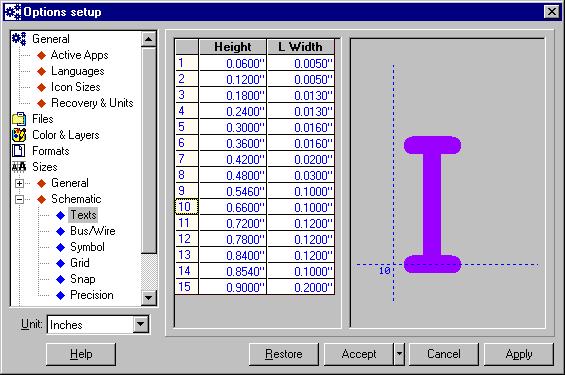The width and height of the screenshot is (565, 375).
Task: Click the Color & Layers palette icon
Action: click(x=19, y=135)
